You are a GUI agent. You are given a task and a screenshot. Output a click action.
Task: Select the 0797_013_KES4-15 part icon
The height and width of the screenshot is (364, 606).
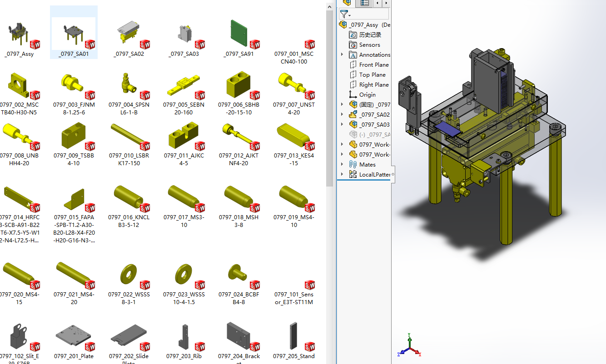294,136
